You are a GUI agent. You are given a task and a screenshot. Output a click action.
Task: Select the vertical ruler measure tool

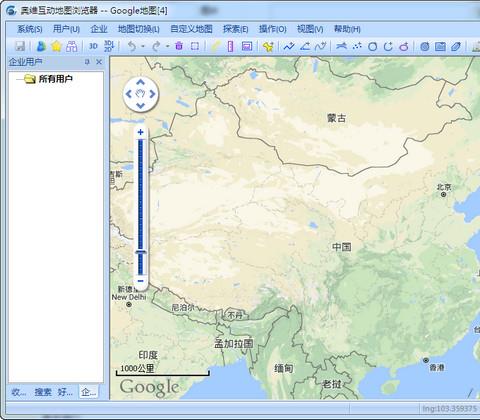point(230,46)
